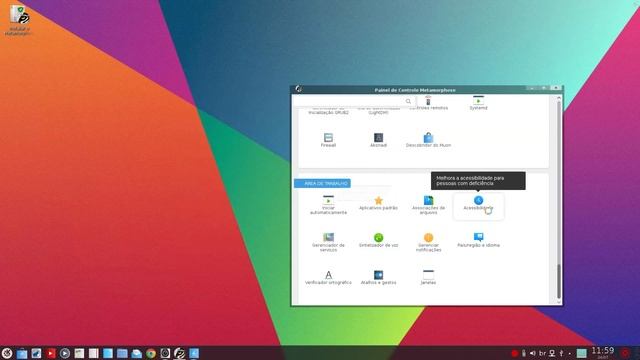Image resolution: width=640 pixels, height=360 pixels.
Task: Click the control panel vertical scrollbar
Action: [559, 200]
